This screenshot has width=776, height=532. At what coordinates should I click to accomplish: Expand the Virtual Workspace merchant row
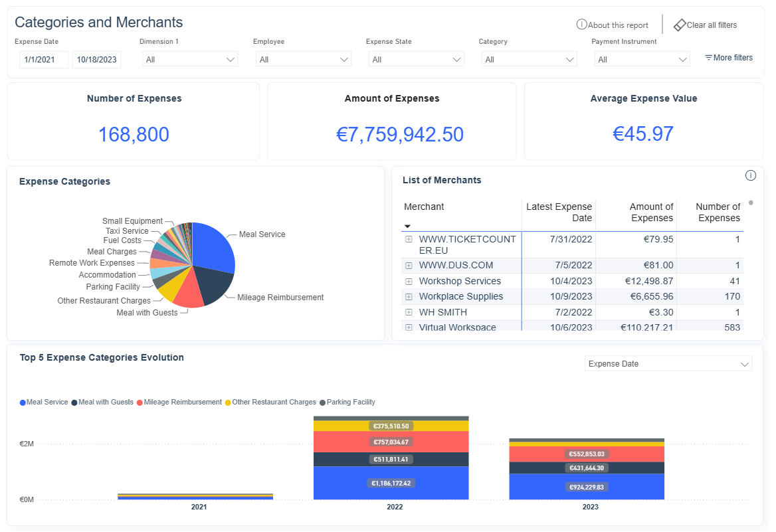409,327
